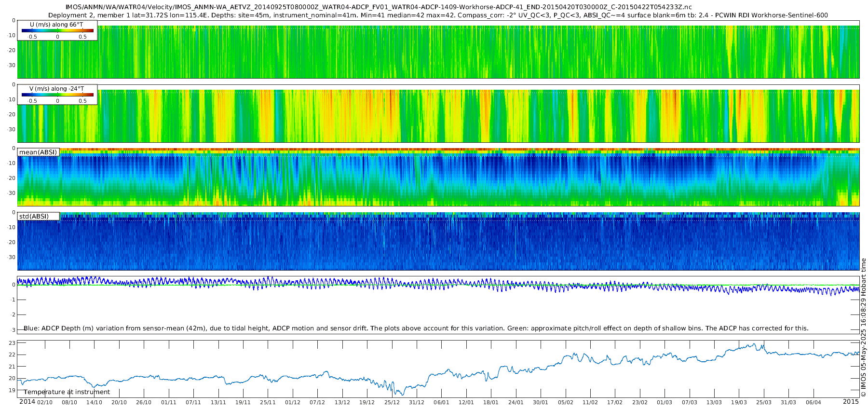868x410 pixels.
Task: Click the Deployment 2 metadata text line
Action: tap(438, 15)
